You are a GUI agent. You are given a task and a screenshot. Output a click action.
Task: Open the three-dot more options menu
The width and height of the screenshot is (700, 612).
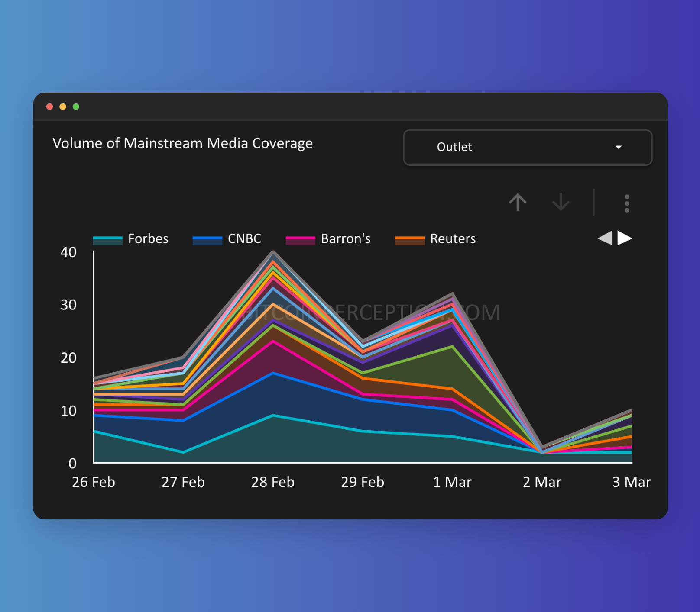point(626,203)
